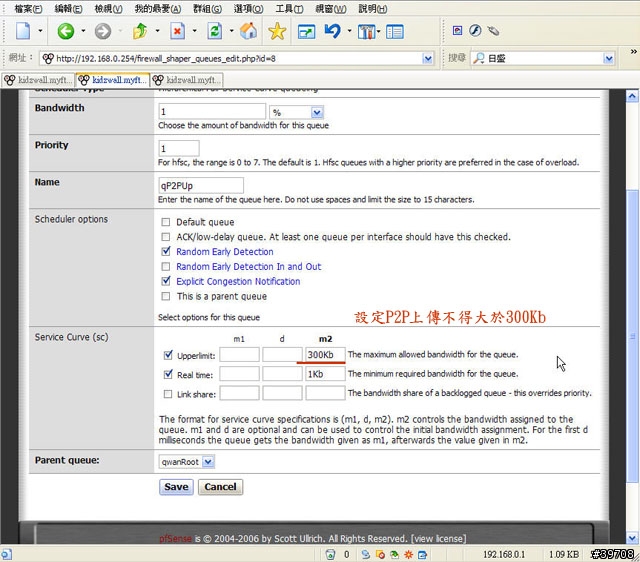This screenshot has height=562, width=640.
Task: Click the Flash icon in right toolbar
Action: pyautogui.click(x=475, y=30)
